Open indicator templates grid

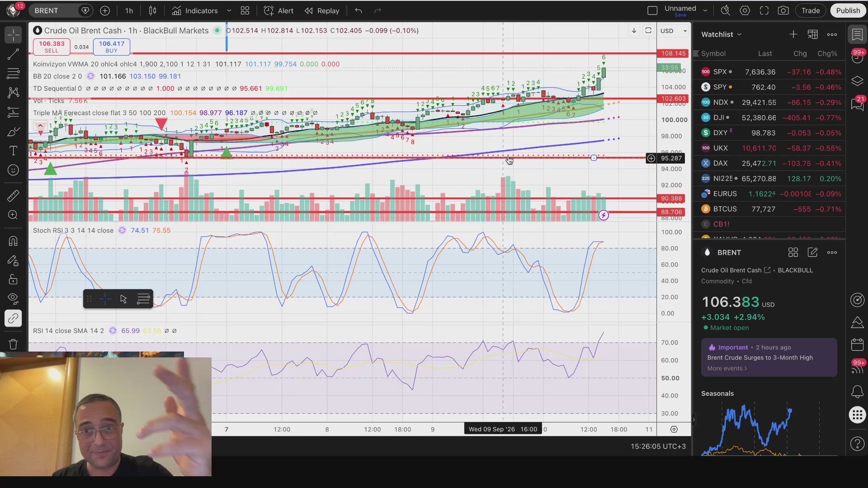click(245, 10)
